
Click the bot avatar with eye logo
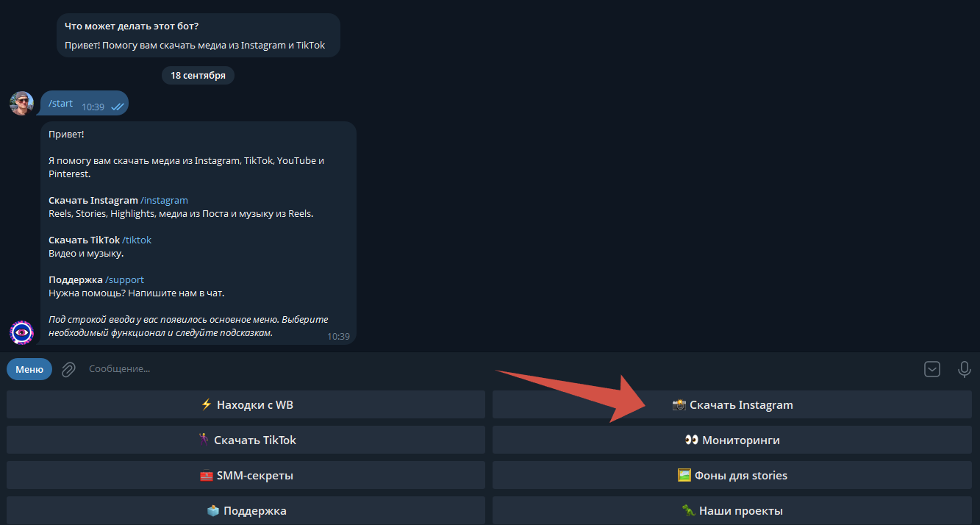(21, 332)
